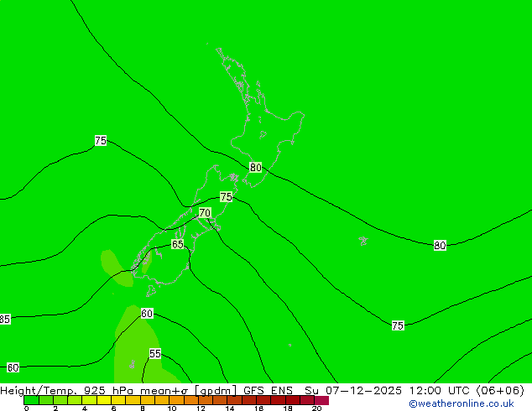The height and width of the screenshot is (411, 532).
Task: Click the 60 contour label at the left edge
Action: click(x=13, y=367)
